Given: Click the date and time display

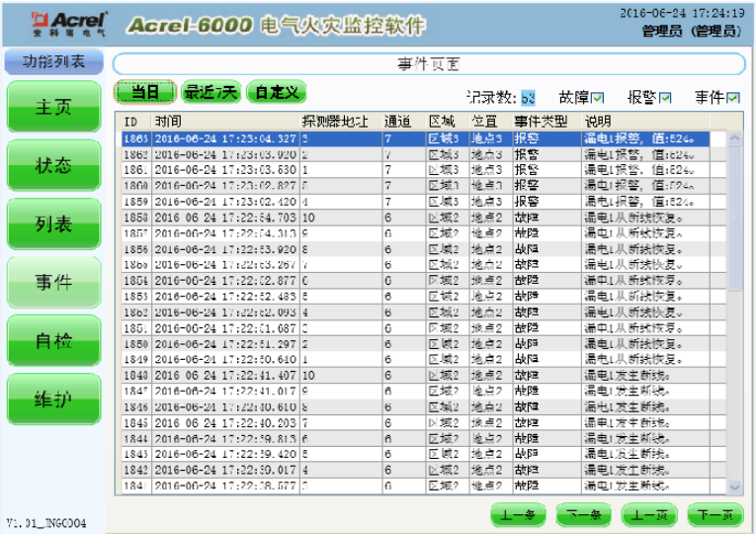Looking at the screenshot, I should [x=682, y=13].
